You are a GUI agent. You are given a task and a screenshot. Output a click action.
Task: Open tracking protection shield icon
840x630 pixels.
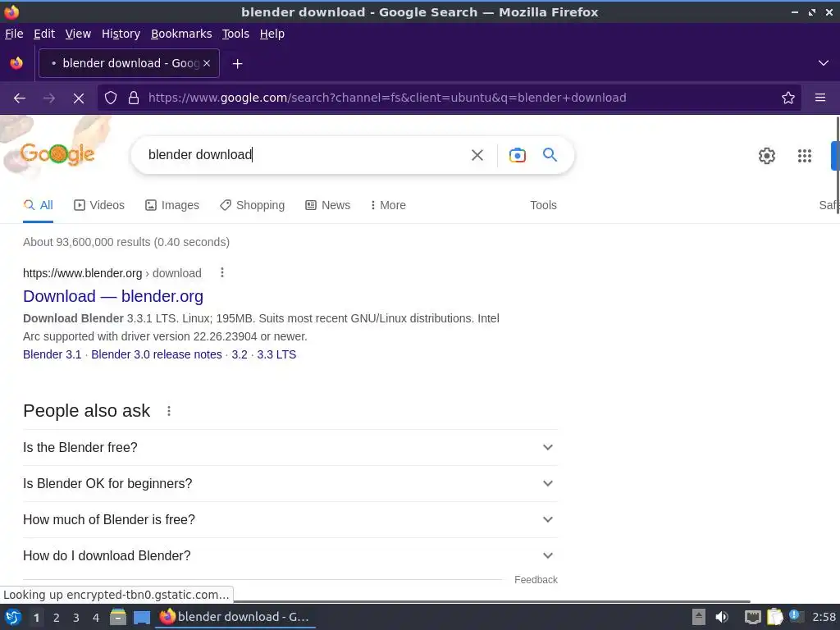click(111, 98)
